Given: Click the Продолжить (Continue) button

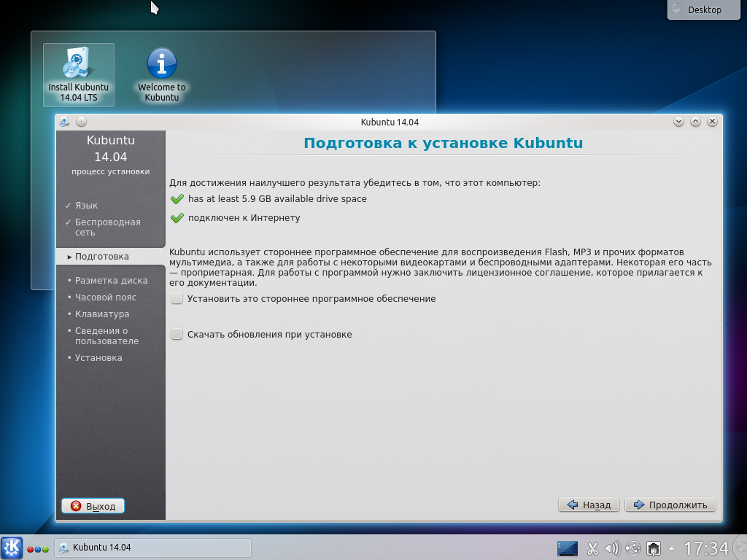Looking at the screenshot, I should pos(670,505).
